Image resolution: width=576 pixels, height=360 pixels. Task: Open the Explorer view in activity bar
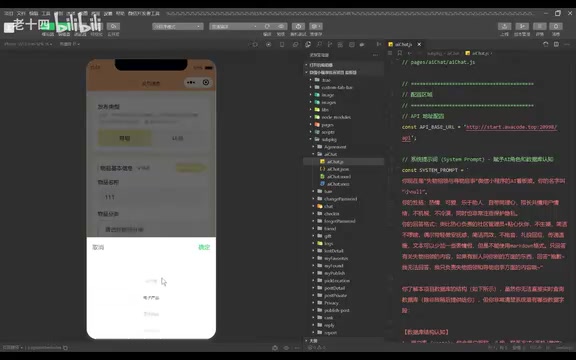[x=308, y=44]
